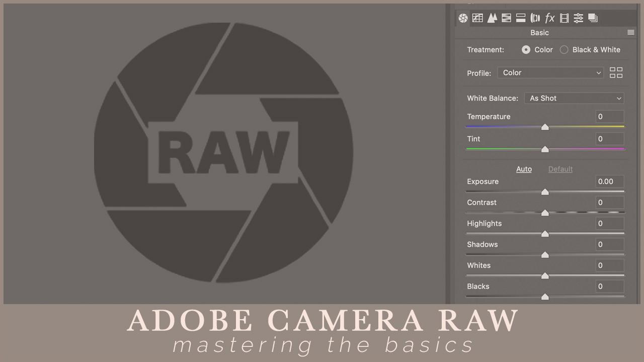Open the Effects fx panel
644x362 pixels.
pyautogui.click(x=550, y=18)
